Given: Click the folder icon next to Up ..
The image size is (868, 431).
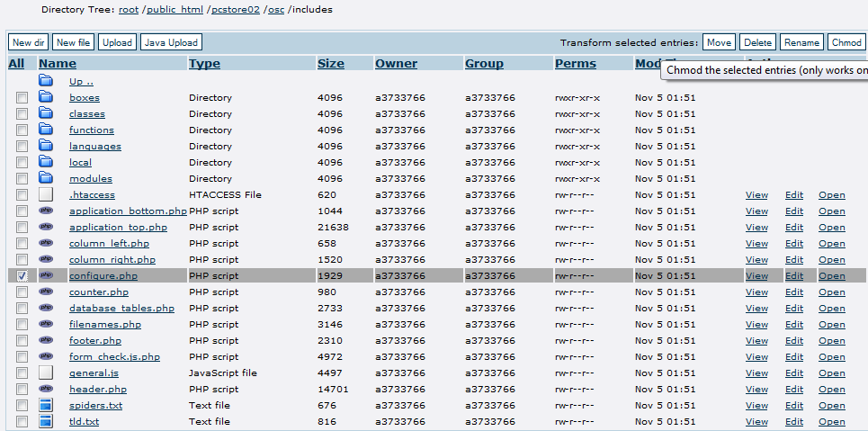Looking at the screenshot, I should click(45, 82).
